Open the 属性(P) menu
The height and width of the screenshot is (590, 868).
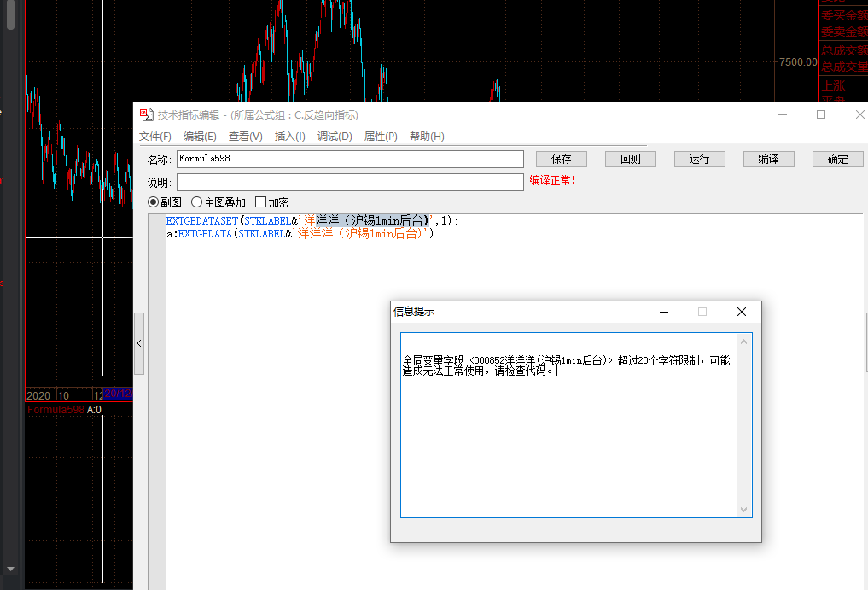[x=381, y=137]
